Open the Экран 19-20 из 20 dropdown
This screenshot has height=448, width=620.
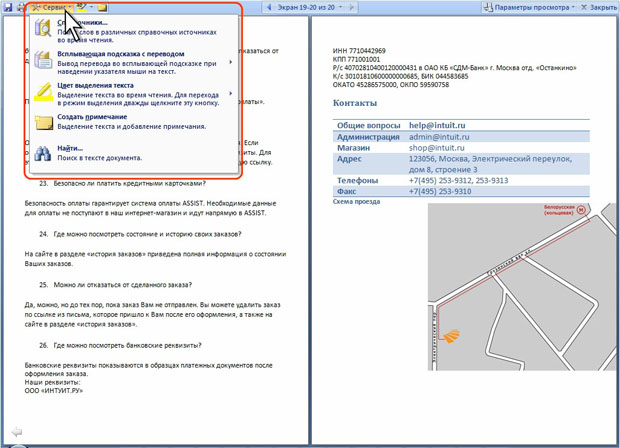click(310, 7)
